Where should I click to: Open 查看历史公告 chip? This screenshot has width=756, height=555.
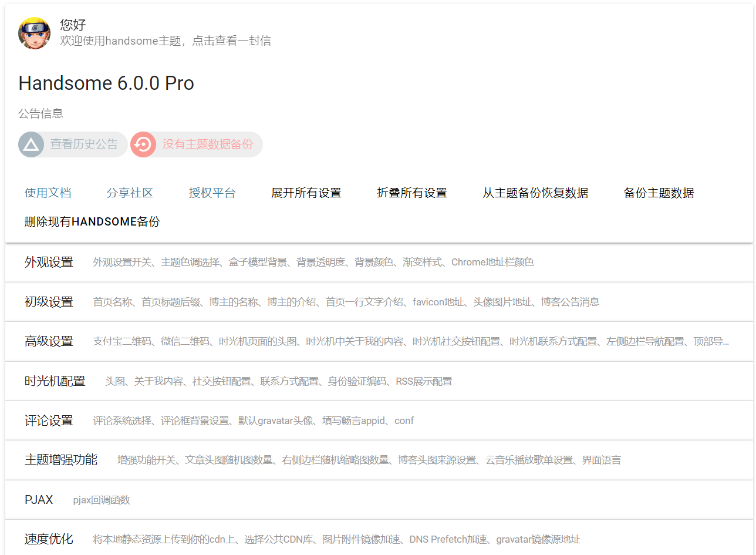pos(73,144)
